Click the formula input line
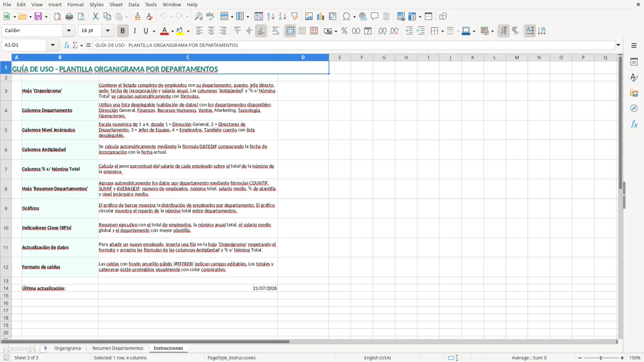 tap(354, 45)
